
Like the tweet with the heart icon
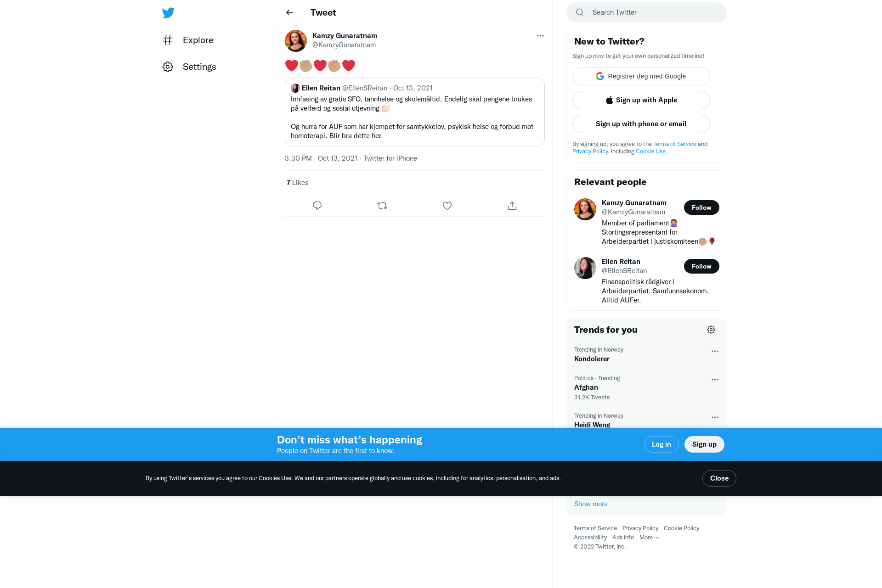click(447, 206)
